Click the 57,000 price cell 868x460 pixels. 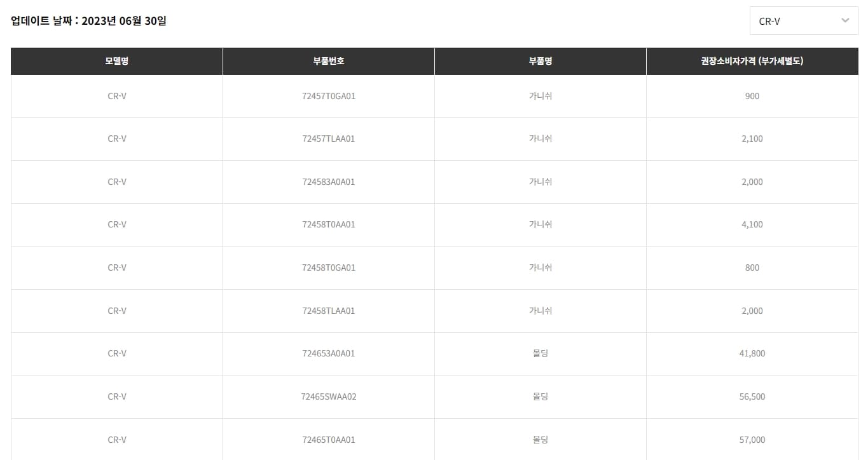pyautogui.click(x=752, y=440)
